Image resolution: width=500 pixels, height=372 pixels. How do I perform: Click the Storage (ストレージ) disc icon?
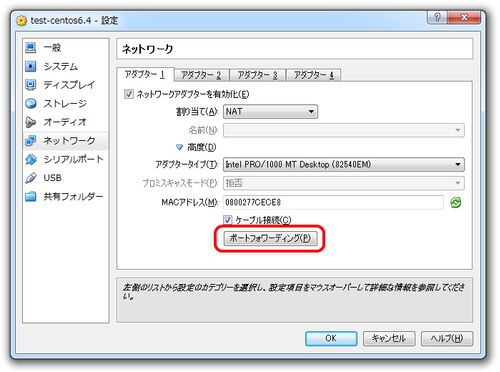click(31, 104)
